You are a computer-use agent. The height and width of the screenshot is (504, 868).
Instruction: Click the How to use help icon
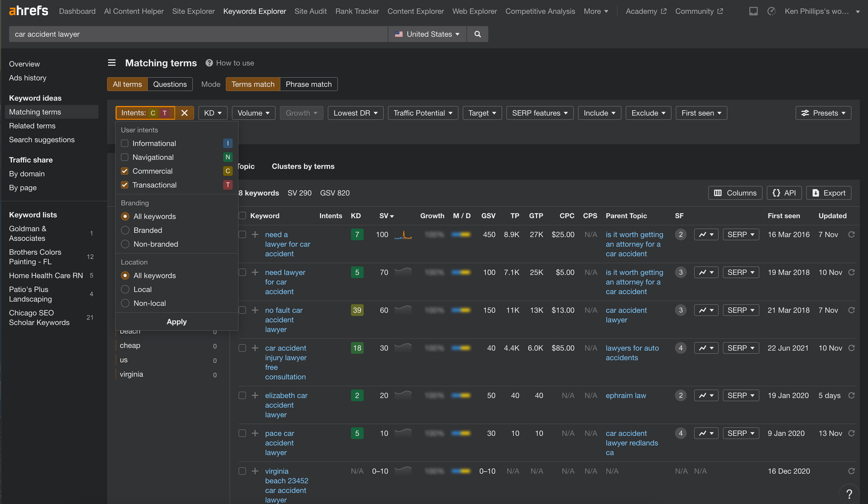tap(209, 63)
